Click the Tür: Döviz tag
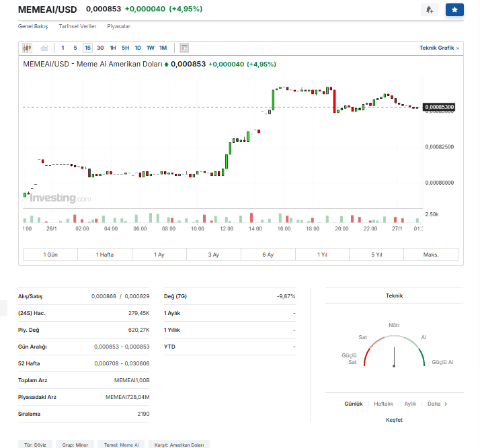The width and height of the screenshot is (480, 448). tap(35, 445)
